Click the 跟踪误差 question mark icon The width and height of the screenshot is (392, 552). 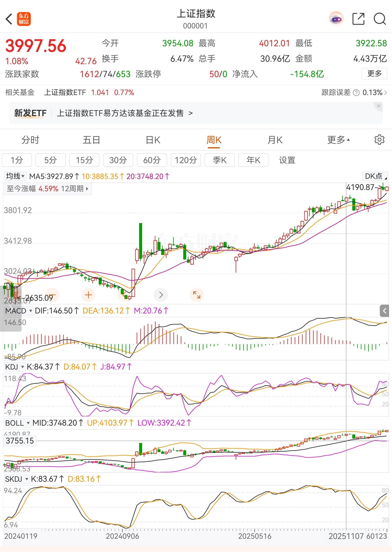pos(356,93)
